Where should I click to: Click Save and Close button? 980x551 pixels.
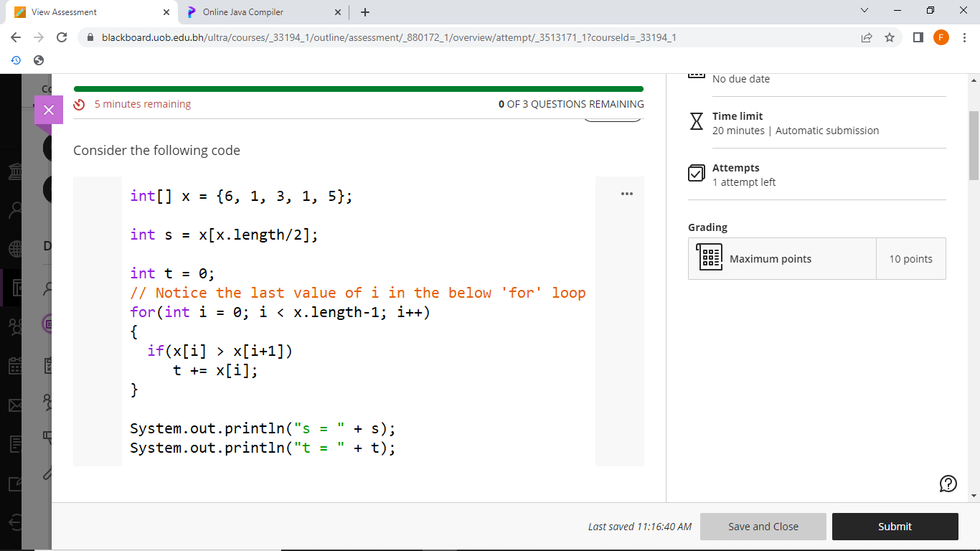coord(763,527)
